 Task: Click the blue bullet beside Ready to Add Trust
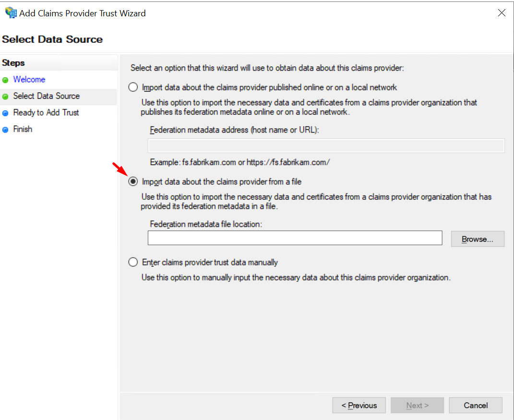click(5, 113)
